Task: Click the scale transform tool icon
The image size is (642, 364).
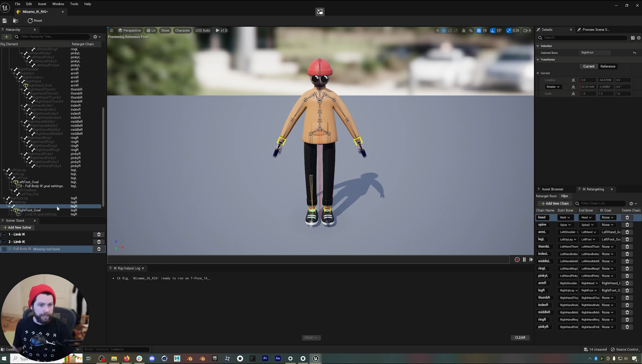Action: (456, 30)
